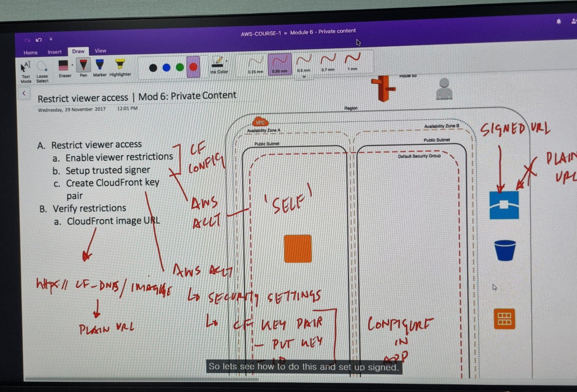Click the gray user person icon
The height and width of the screenshot is (392, 577).
444,89
